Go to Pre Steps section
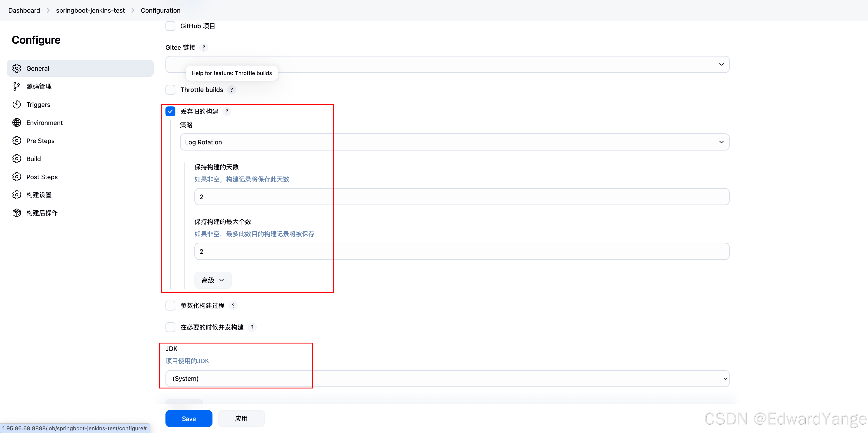Image resolution: width=868 pixels, height=433 pixels. coord(80,141)
